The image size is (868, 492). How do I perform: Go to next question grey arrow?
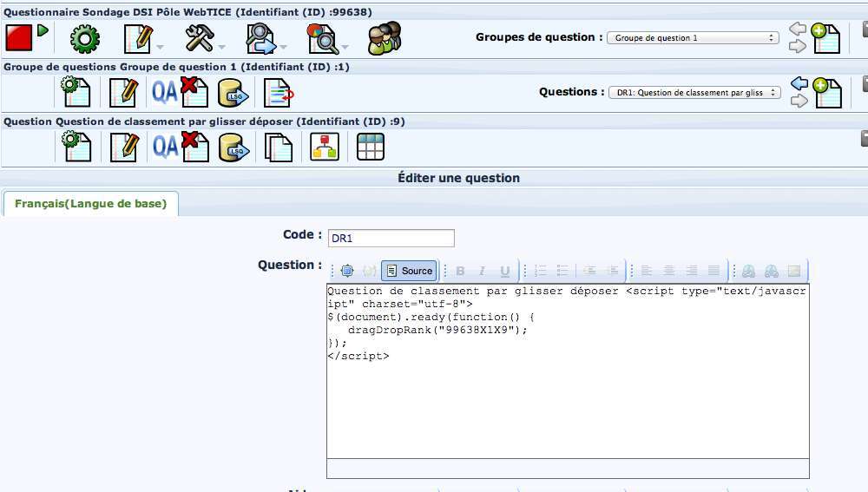click(799, 101)
